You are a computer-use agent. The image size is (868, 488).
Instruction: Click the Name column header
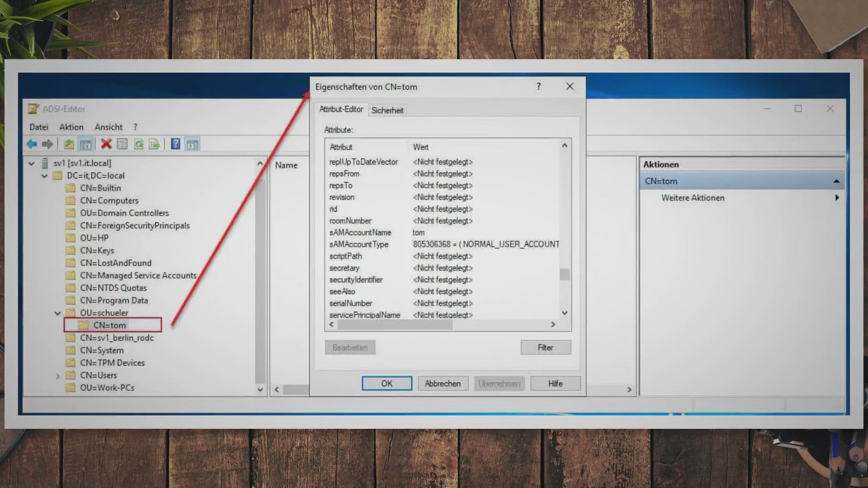(x=287, y=165)
